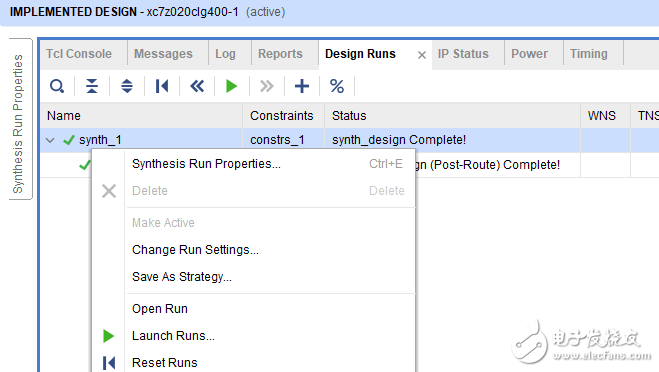
Task: Collapse the synth_1 tree row chevron
Action: 50,140
